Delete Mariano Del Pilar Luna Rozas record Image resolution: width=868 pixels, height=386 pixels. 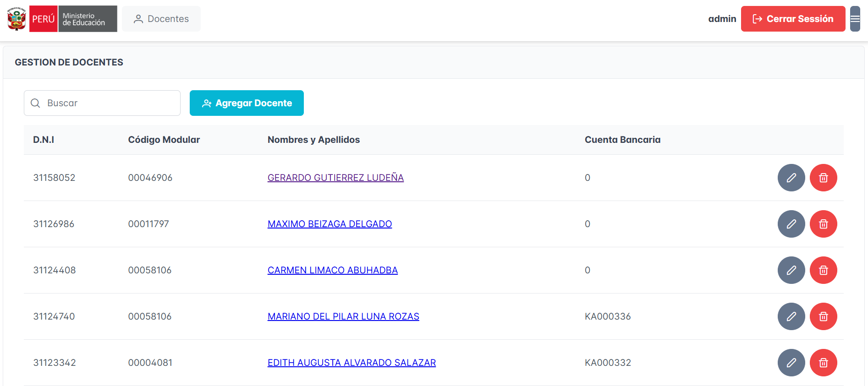(823, 316)
